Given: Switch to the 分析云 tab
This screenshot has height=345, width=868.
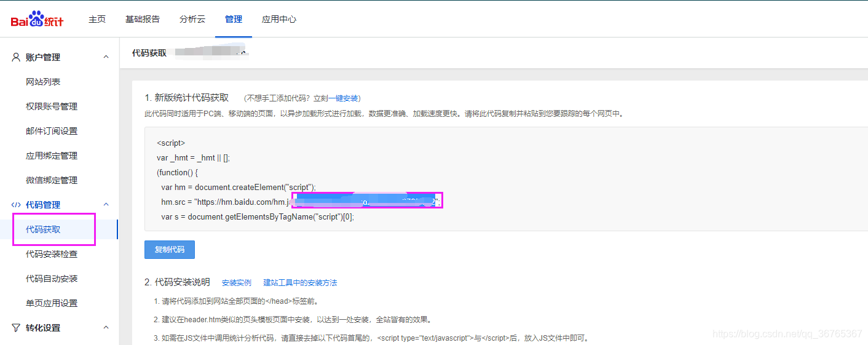Looking at the screenshot, I should point(192,19).
